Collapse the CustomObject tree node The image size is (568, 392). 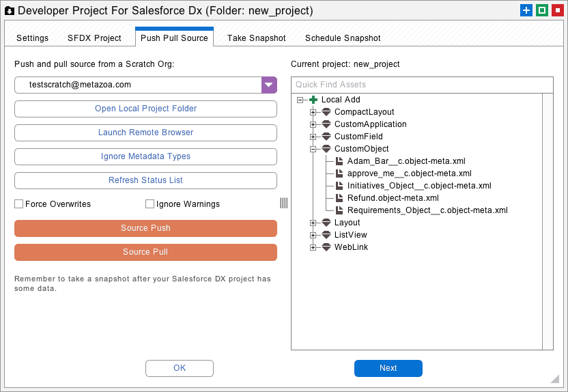[x=313, y=149]
